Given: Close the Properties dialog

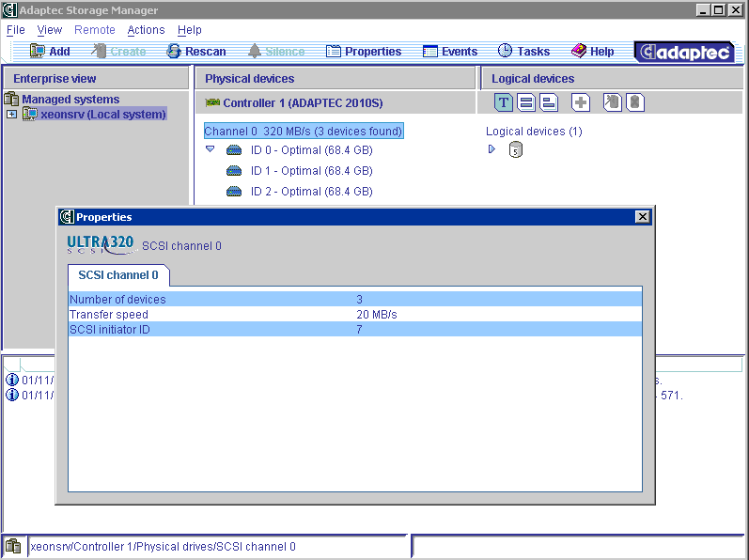Looking at the screenshot, I should tap(643, 217).
